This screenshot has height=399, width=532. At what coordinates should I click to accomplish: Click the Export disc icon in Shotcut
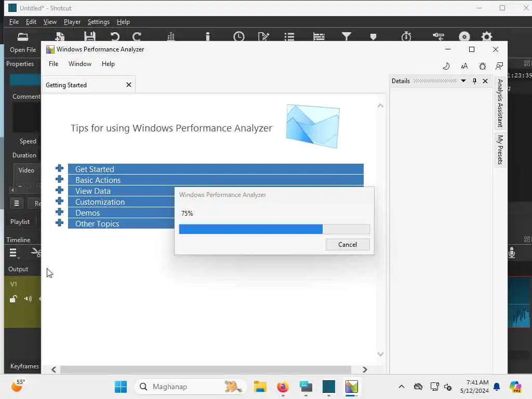point(464,36)
